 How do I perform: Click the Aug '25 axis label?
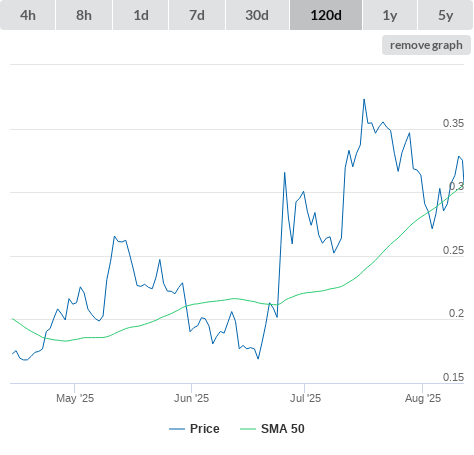[423, 398]
